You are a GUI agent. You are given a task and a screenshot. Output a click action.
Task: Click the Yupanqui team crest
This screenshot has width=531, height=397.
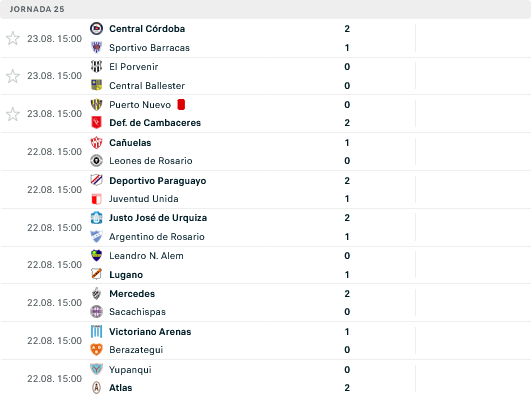(x=97, y=369)
